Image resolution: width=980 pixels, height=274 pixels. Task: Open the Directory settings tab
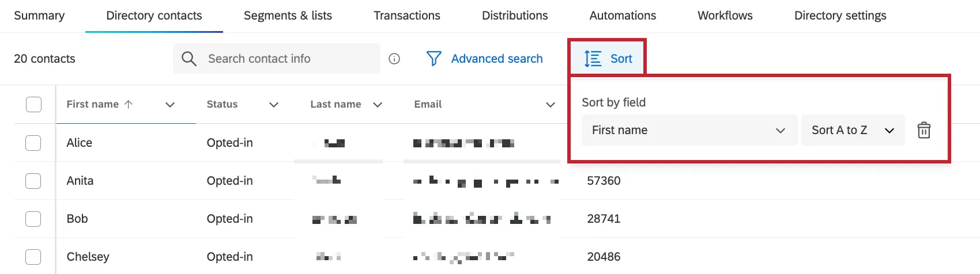[840, 16]
